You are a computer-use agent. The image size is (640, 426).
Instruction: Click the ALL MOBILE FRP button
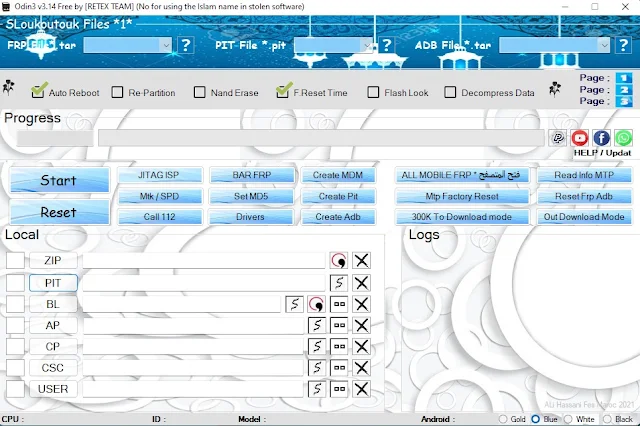pos(462,175)
